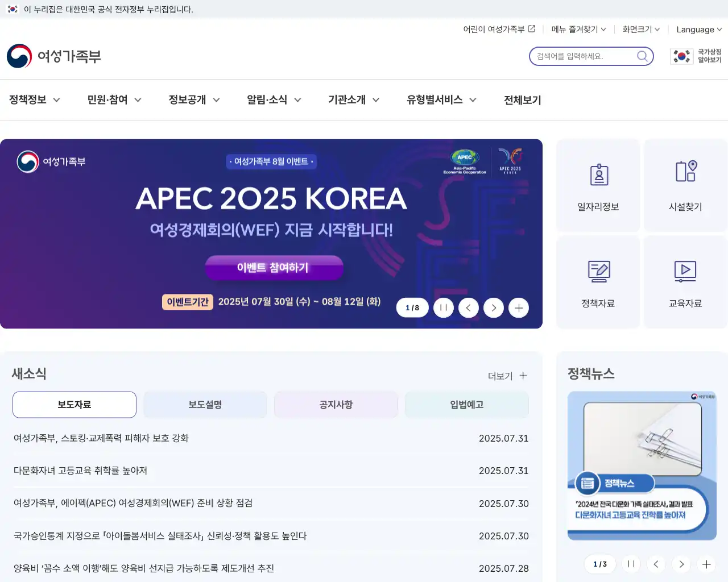
Task: Click 정책뉴스 heading
Action: point(591,374)
